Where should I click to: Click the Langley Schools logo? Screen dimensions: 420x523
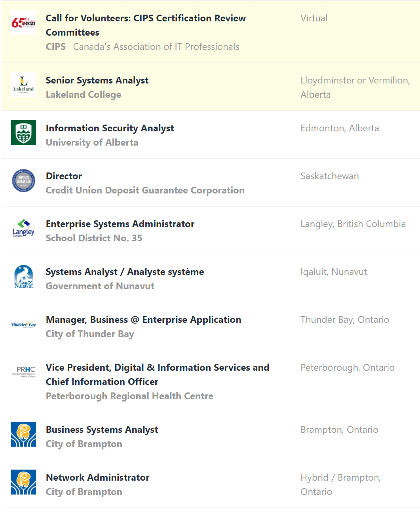click(x=23, y=229)
